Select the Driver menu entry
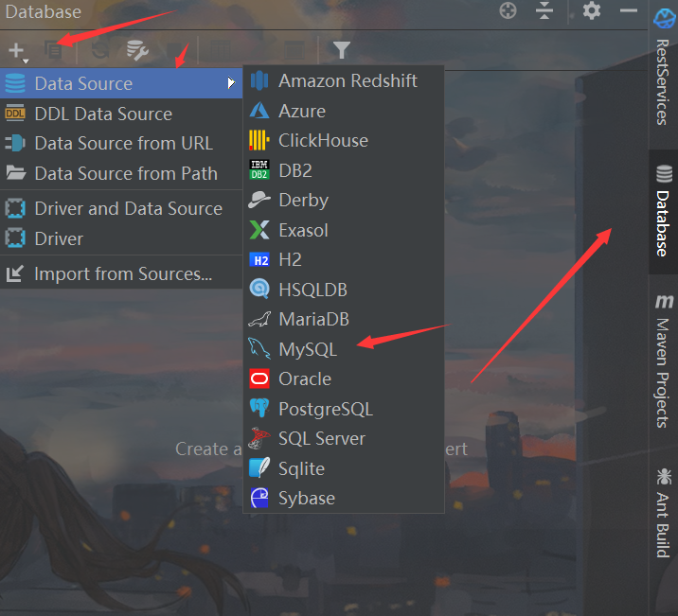Image resolution: width=678 pixels, height=616 pixels. tap(121, 238)
